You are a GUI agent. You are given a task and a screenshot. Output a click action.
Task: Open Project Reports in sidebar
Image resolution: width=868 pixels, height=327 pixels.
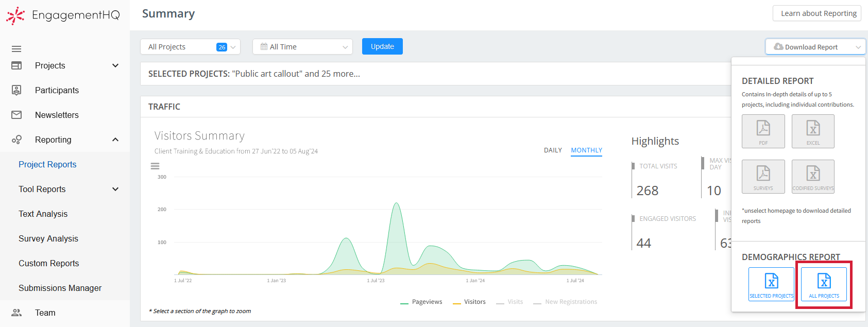pos(47,164)
